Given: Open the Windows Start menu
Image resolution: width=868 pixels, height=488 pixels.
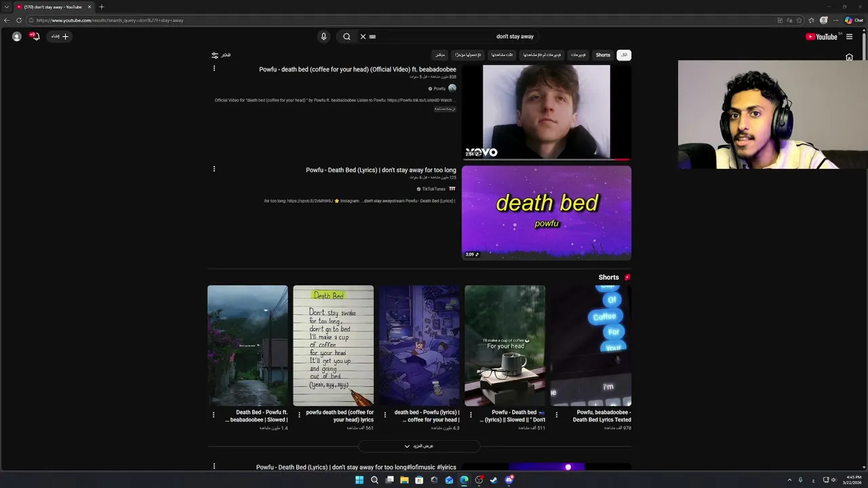Looking at the screenshot, I should pos(359,480).
